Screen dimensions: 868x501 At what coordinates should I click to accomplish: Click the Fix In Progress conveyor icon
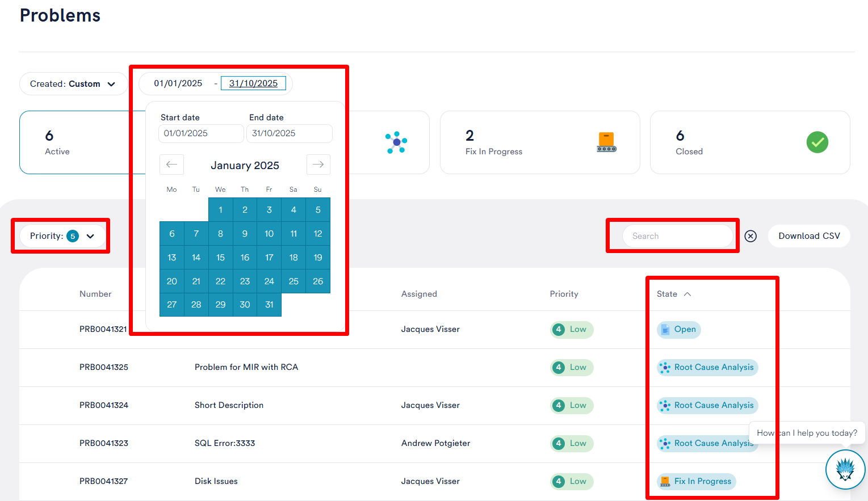click(x=606, y=142)
